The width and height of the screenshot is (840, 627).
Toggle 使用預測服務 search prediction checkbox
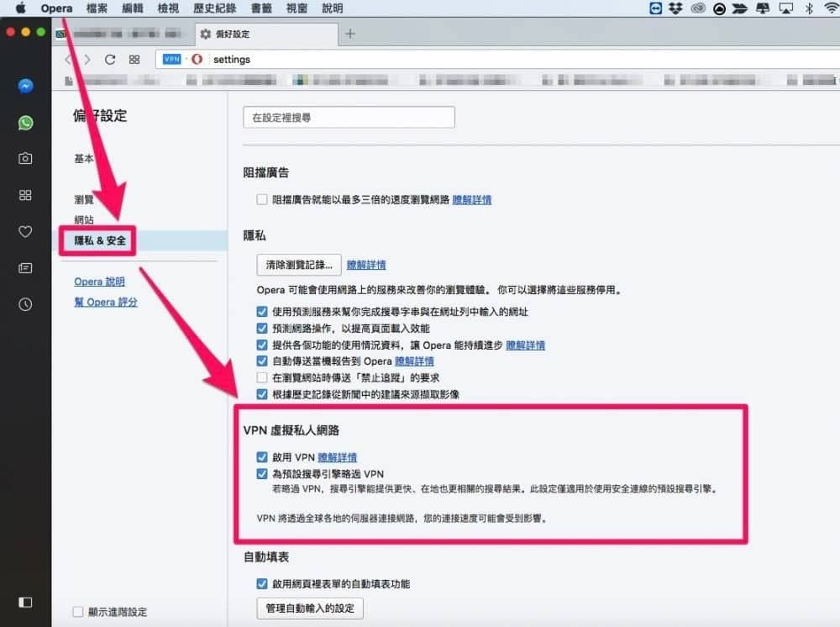coord(262,311)
